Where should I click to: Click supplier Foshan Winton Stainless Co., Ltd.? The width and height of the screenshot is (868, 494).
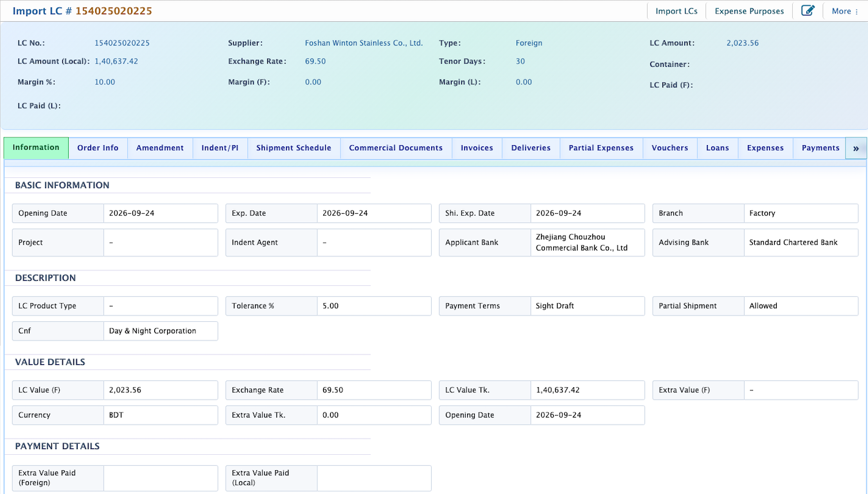(x=364, y=43)
